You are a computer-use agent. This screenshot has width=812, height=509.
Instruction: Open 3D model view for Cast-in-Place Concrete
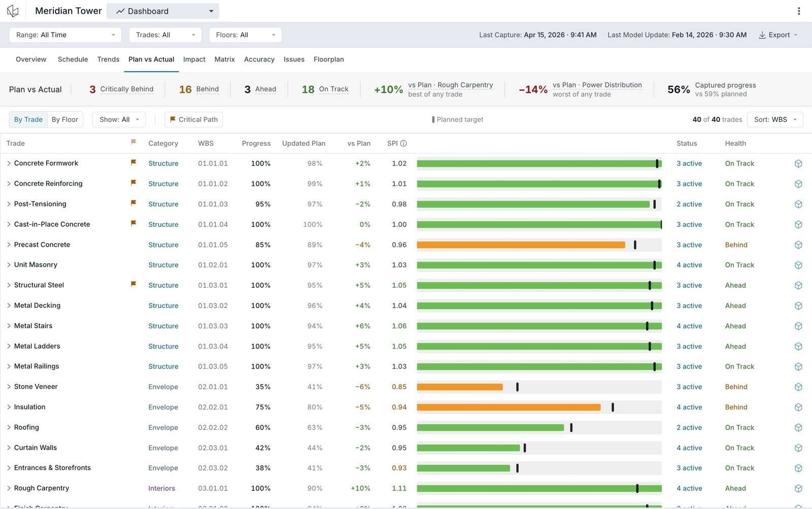(798, 224)
